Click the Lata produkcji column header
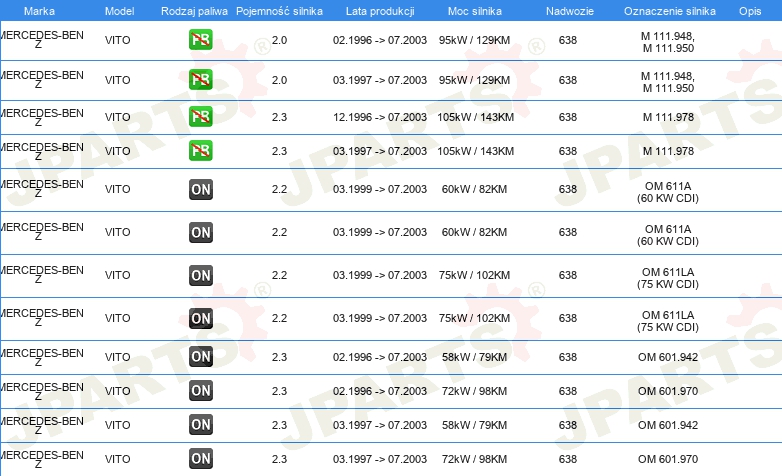 tap(380, 11)
